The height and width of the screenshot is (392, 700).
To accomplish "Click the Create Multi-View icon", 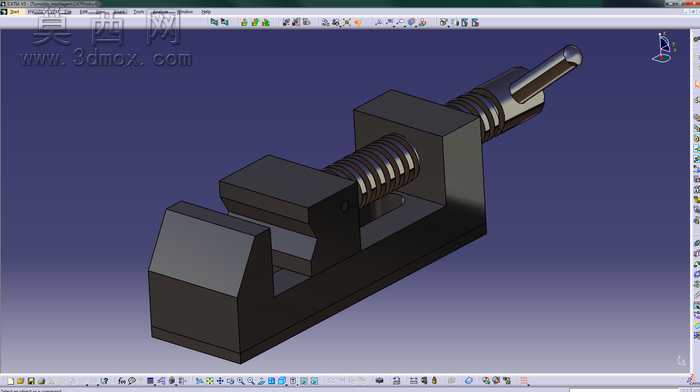I will click(271, 381).
